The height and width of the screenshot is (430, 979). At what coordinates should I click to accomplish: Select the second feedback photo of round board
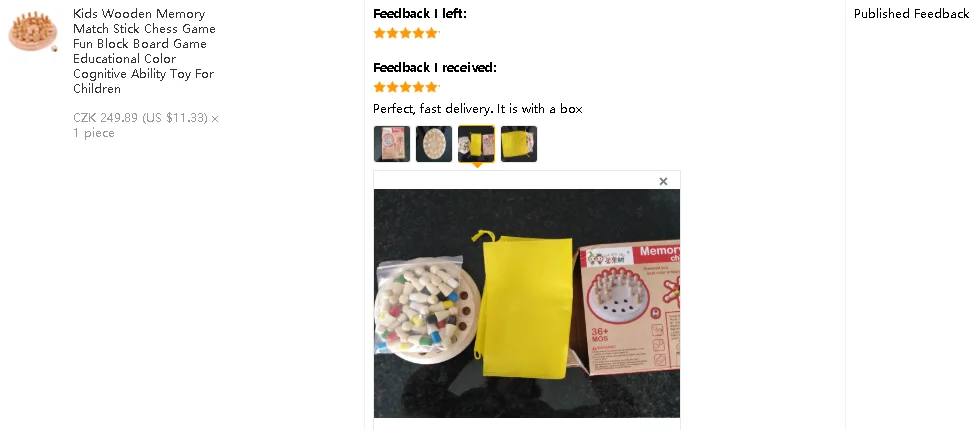pos(434,144)
